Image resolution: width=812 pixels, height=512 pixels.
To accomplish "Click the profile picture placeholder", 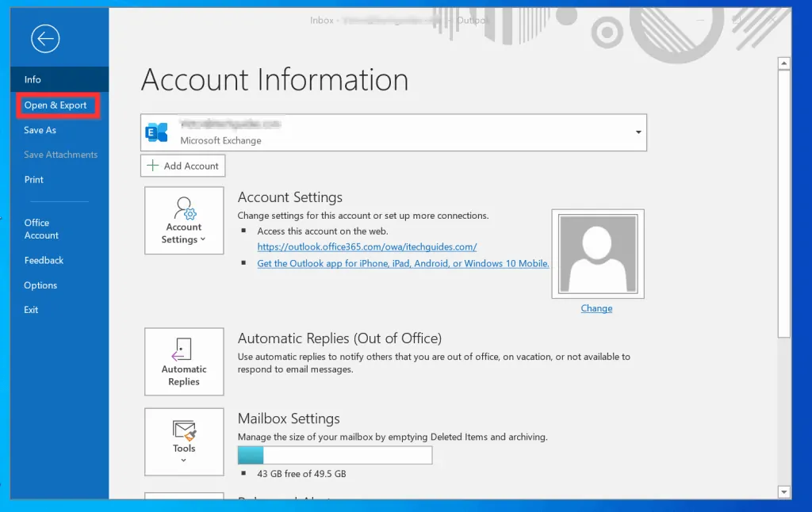I will 598,254.
